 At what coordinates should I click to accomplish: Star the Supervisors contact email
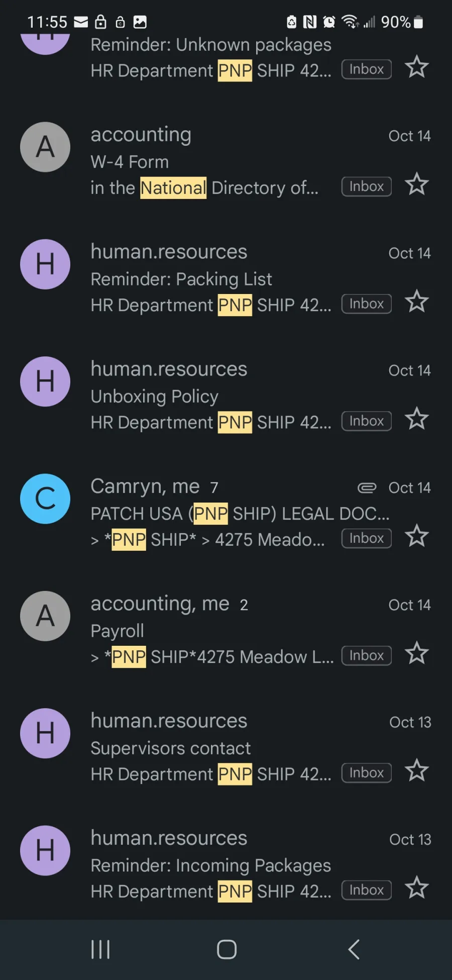(417, 770)
